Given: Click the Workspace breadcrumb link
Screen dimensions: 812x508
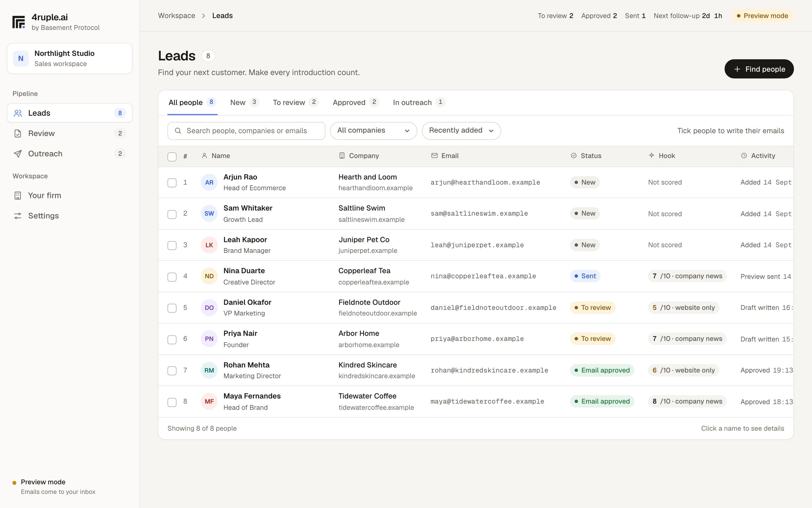Looking at the screenshot, I should pyautogui.click(x=176, y=16).
